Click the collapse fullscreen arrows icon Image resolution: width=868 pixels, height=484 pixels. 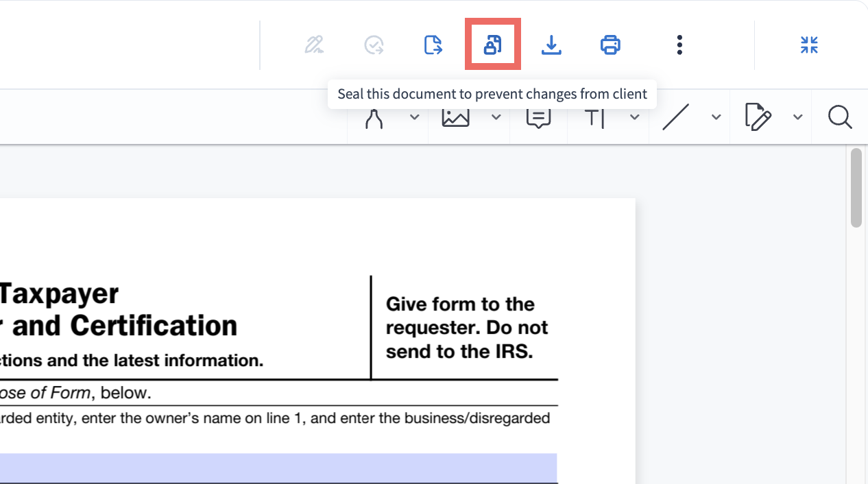809,45
